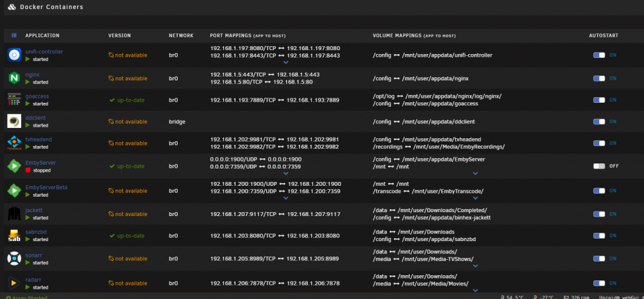Disable autostart for jackett
Image resolution: width=644 pixels, height=299 pixels.
coord(599,213)
